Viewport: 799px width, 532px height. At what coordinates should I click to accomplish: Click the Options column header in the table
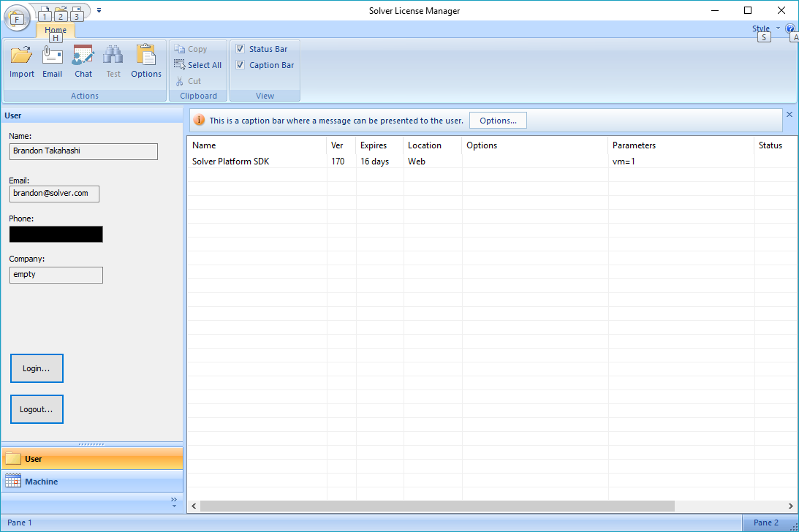[x=535, y=145]
